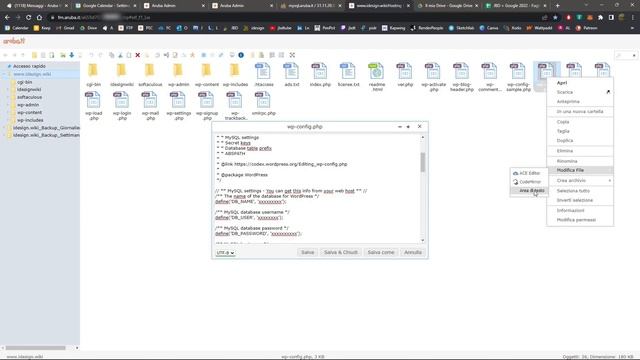Select the wp-activate.php file icon

[x=433, y=71]
